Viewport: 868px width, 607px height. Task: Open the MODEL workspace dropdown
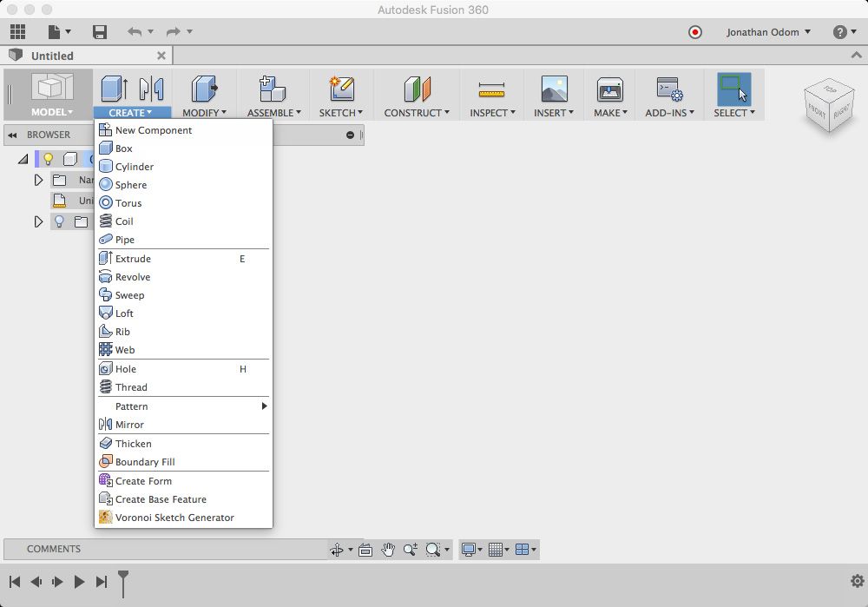coord(51,112)
